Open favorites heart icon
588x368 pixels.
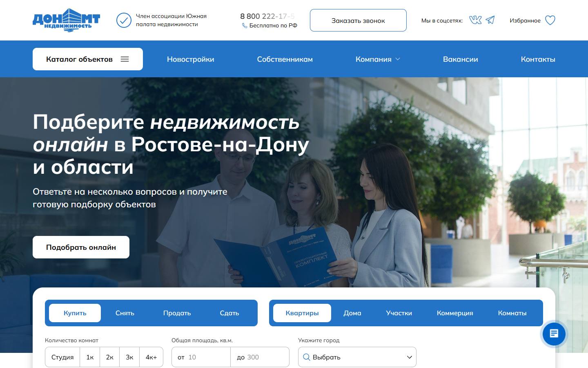550,20
